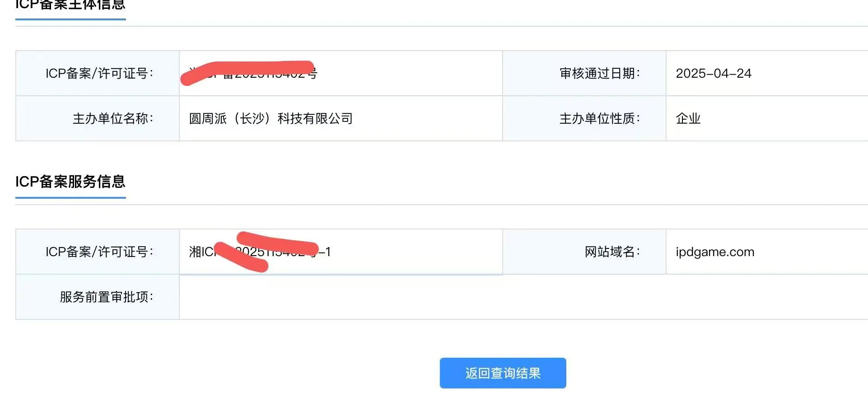Screen dimensions: 868x402
Task: Click the 服务前置审批项 label cell
Action: (98, 297)
